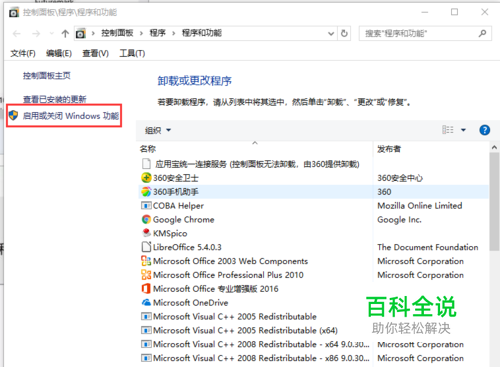Select the 360安全卫士 name
500x367 pixels.
[176, 178]
